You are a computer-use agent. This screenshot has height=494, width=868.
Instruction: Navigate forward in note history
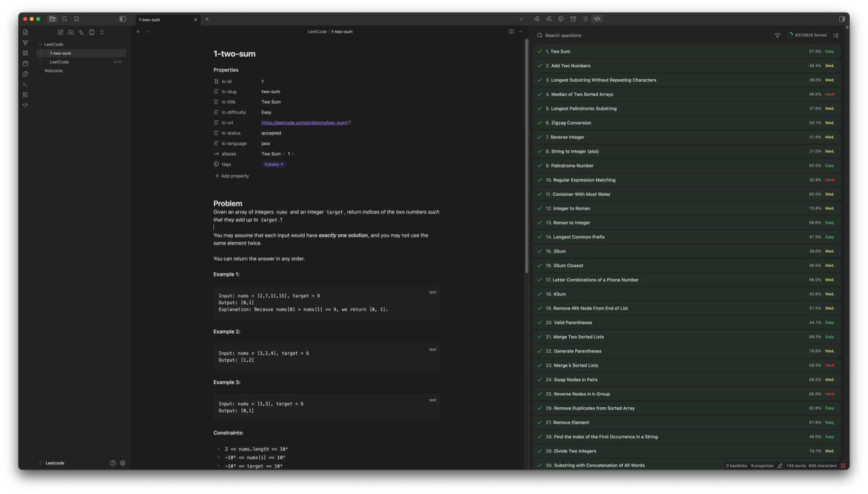(x=148, y=31)
